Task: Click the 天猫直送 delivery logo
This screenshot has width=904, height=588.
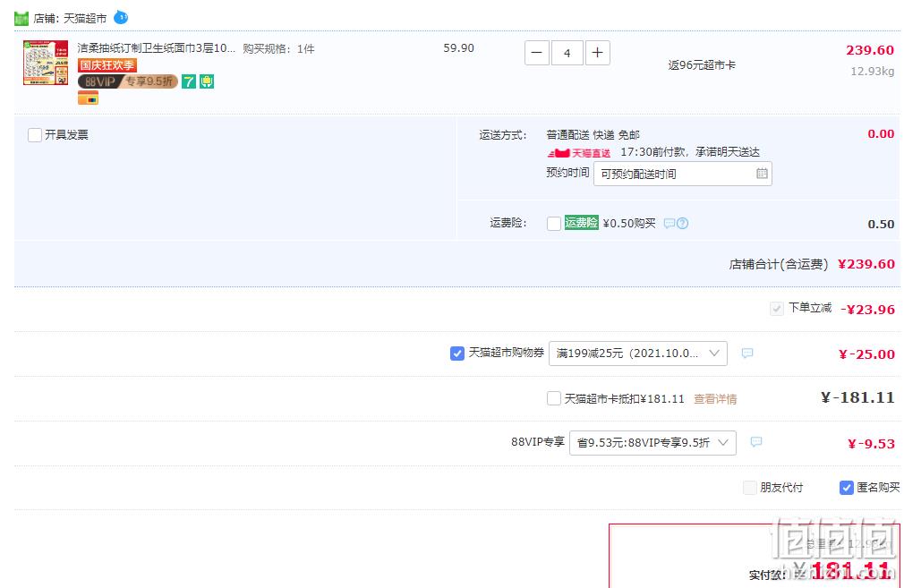Action: [579, 153]
